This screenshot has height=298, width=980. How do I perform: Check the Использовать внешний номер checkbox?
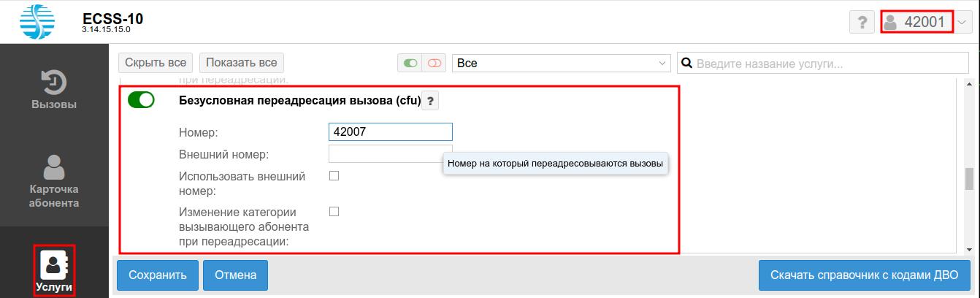point(334,176)
